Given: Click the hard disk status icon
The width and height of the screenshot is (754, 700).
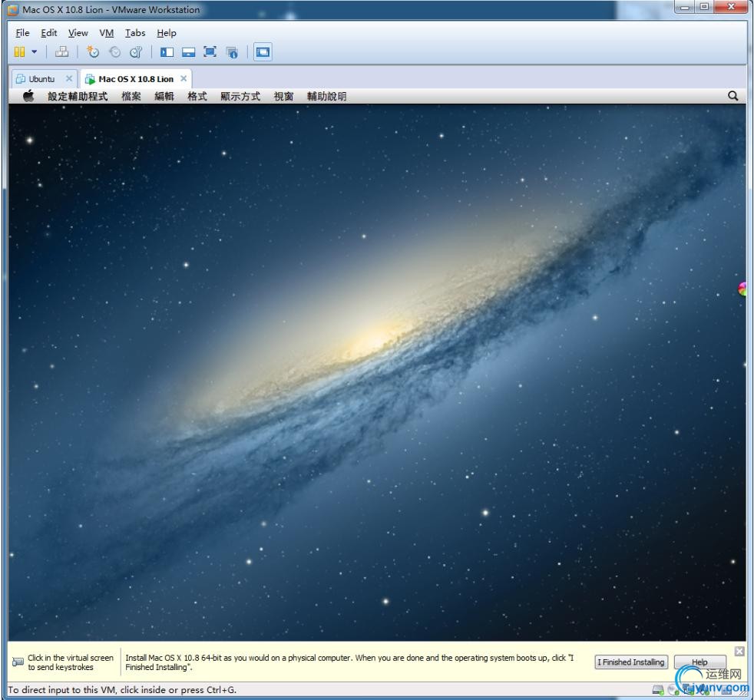Looking at the screenshot, I should pos(658,690).
